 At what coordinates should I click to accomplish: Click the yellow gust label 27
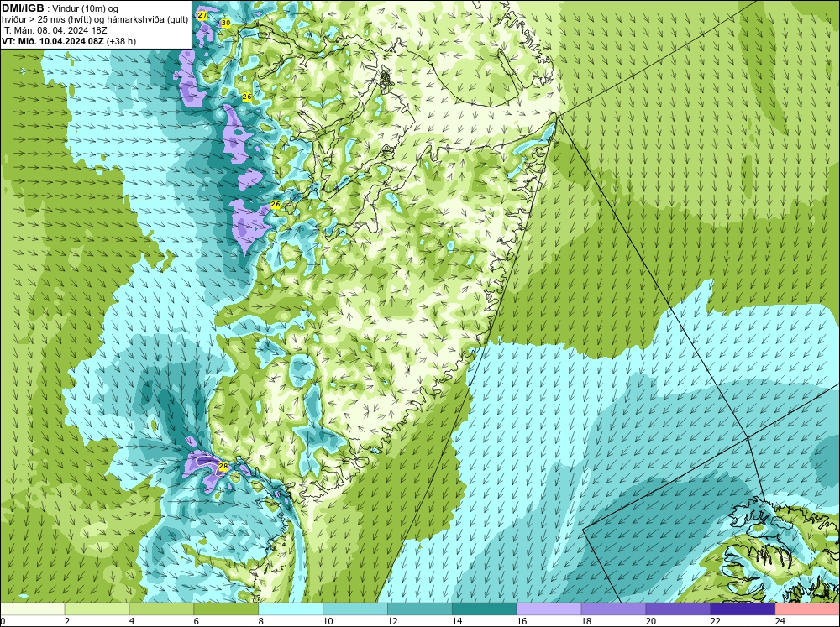pos(202,15)
